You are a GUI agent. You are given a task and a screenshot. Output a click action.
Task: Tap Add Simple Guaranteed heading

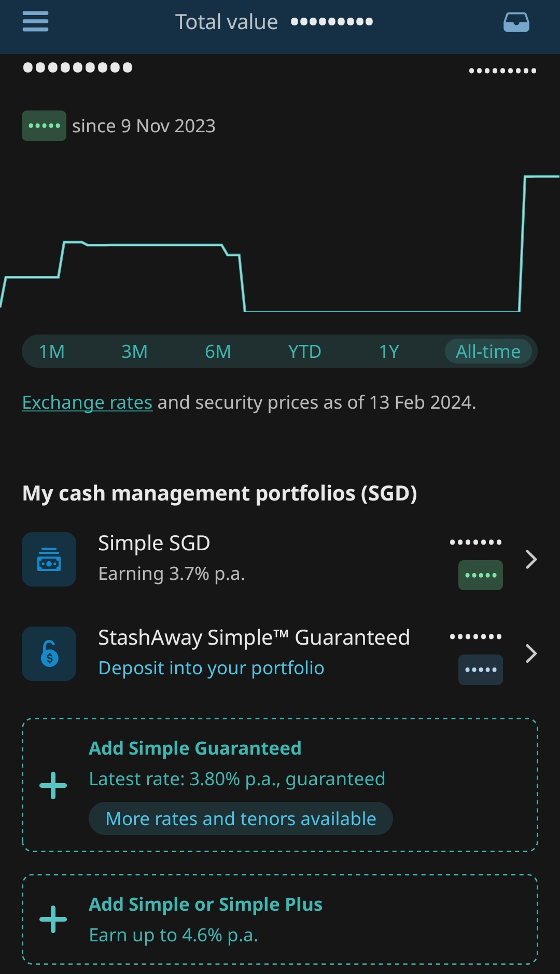coord(195,748)
